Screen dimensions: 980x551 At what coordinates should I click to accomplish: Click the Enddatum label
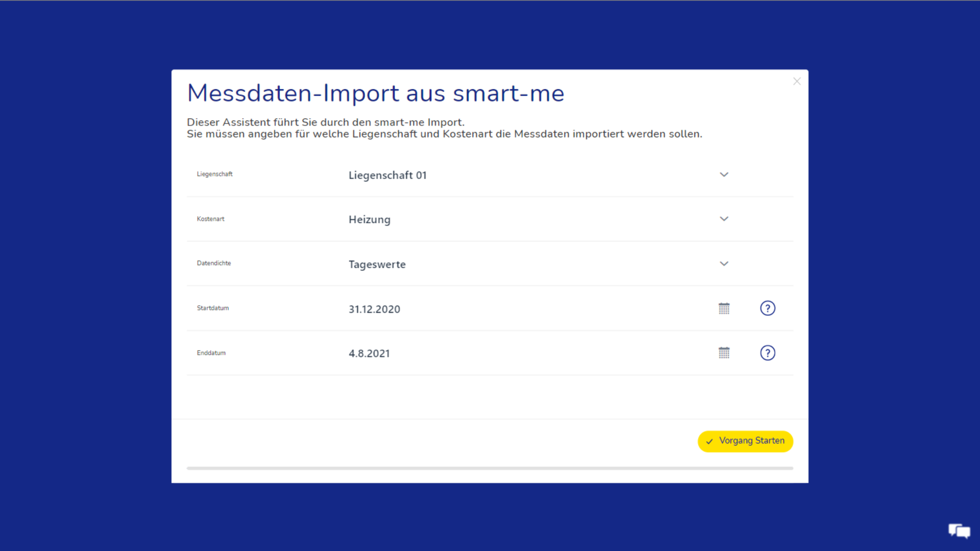pyautogui.click(x=211, y=353)
